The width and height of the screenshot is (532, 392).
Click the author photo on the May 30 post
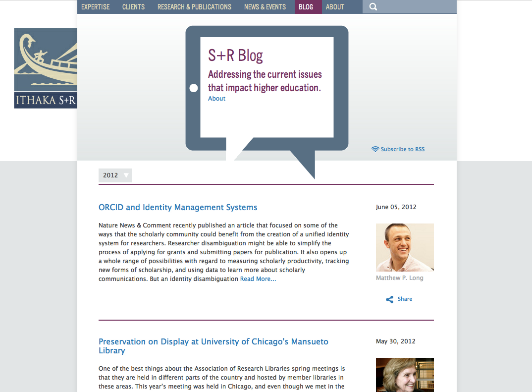click(405, 375)
